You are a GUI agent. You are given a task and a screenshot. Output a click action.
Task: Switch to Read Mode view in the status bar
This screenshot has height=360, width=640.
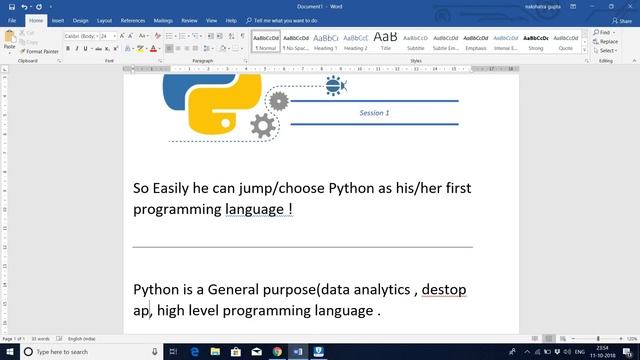535,339
